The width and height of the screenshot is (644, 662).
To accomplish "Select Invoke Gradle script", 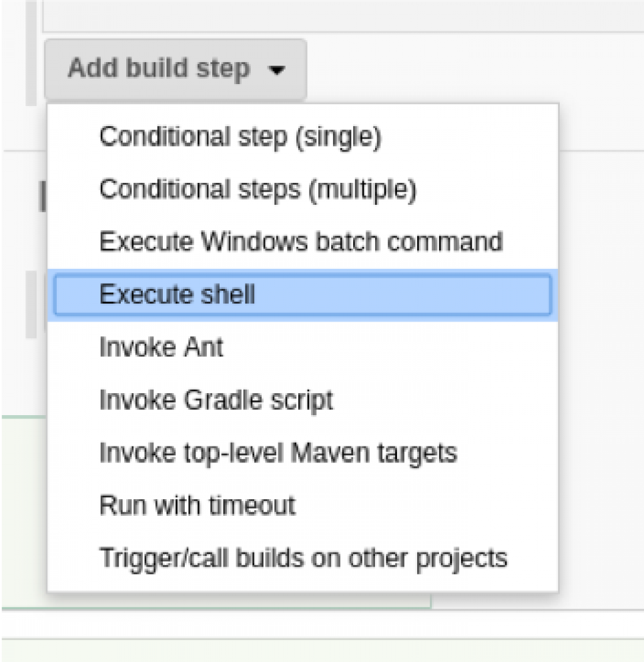I will point(216,400).
